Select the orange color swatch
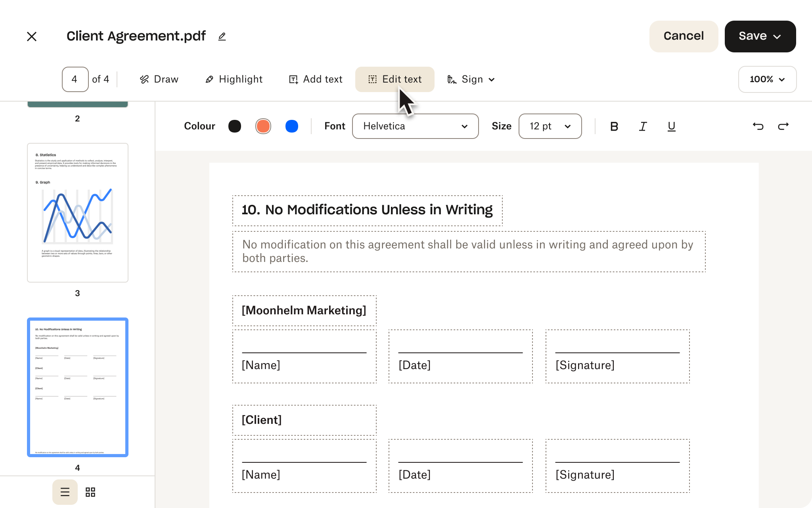 point(262,126)
